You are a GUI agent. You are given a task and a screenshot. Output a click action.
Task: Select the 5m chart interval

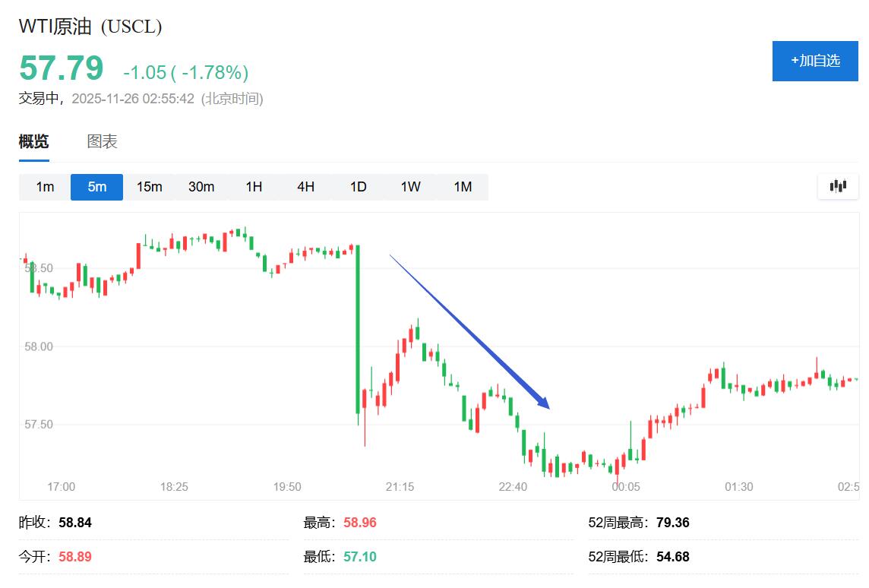point(96,186)
